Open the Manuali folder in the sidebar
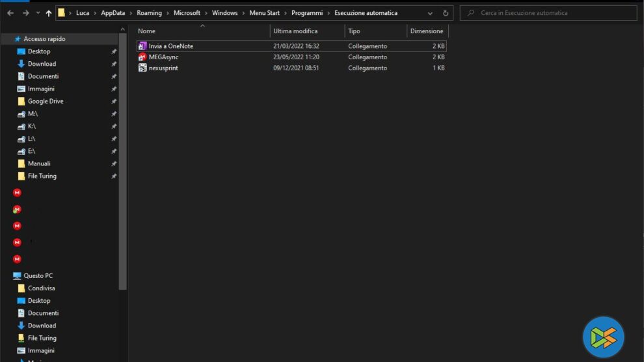644x362 pixels. [x=39, y=163]
